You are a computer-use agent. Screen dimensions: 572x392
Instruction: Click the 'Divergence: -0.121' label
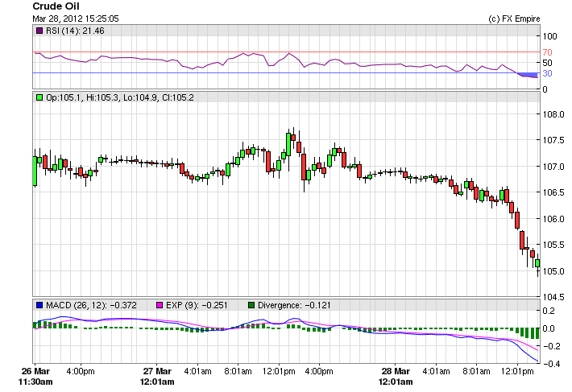[294, 305]
